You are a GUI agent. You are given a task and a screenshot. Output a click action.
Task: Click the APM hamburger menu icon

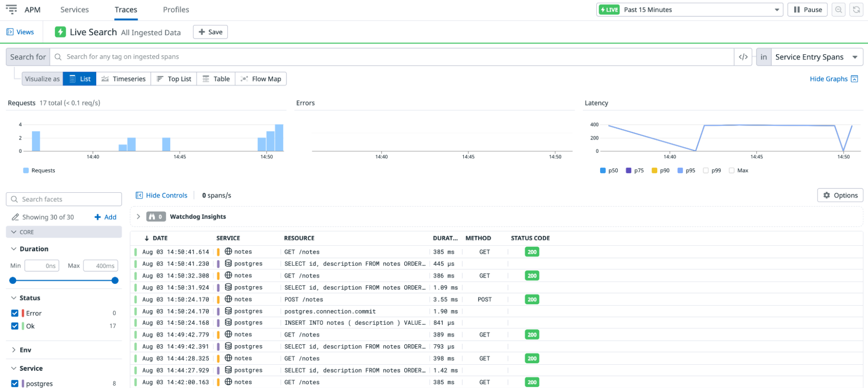coord(11,10)
